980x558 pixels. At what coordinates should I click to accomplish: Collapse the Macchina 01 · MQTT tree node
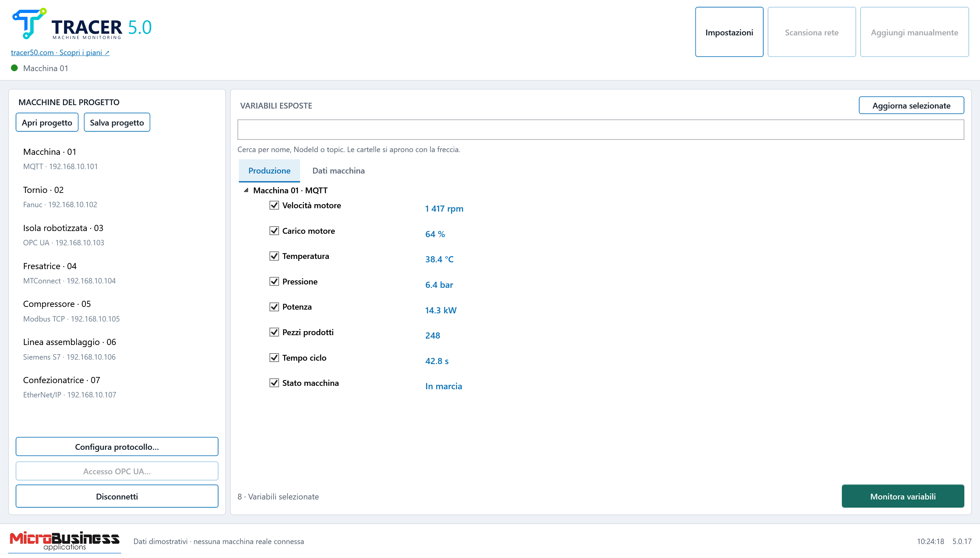tap(246, 191)
